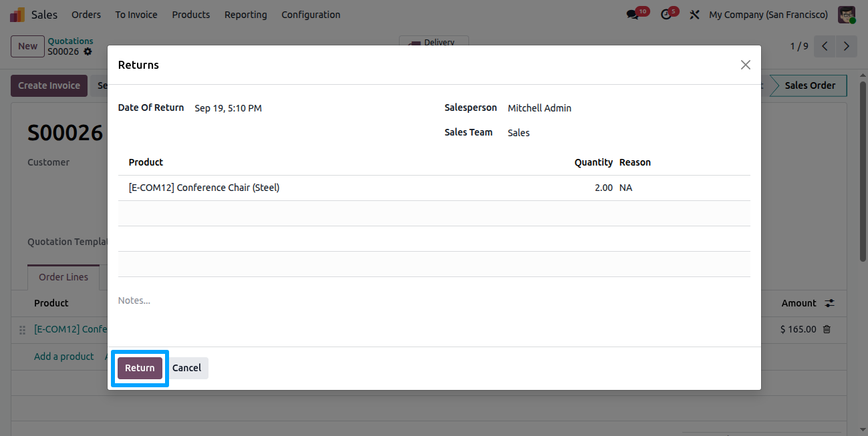Open the Delivery smart button
The image size is (868, 436).
pyautogui.click(x=434, y=41)
